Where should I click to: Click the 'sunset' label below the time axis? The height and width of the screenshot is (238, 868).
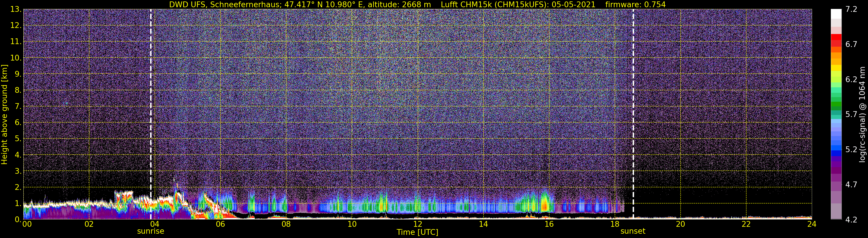coord(633,231)
